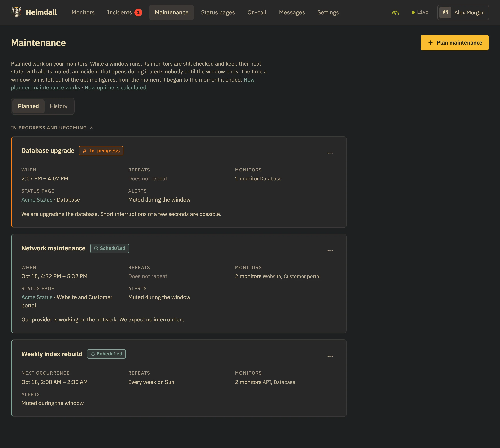Click Muted during the window in Database upgrade
500x448 pixels.
click(x=159, y=200)
